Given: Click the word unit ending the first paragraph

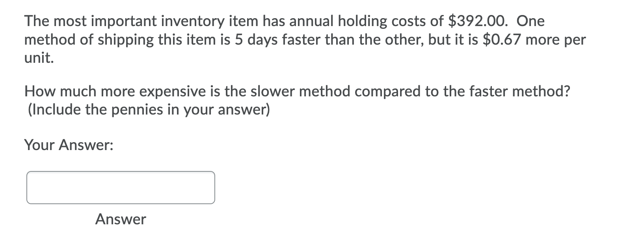Looking at the screenshot, I should pyautogui.click(x=37, y=58).
